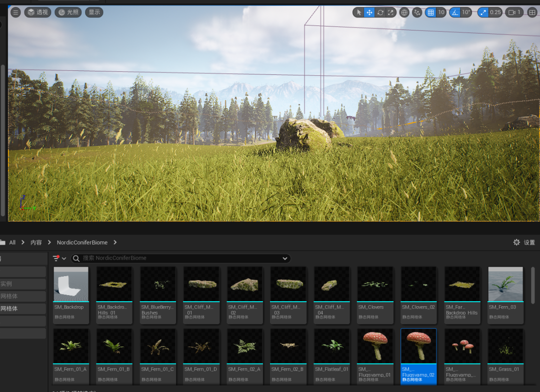
Task: Open the 光照 lit view mode dropdown
Action: point(68,12)
